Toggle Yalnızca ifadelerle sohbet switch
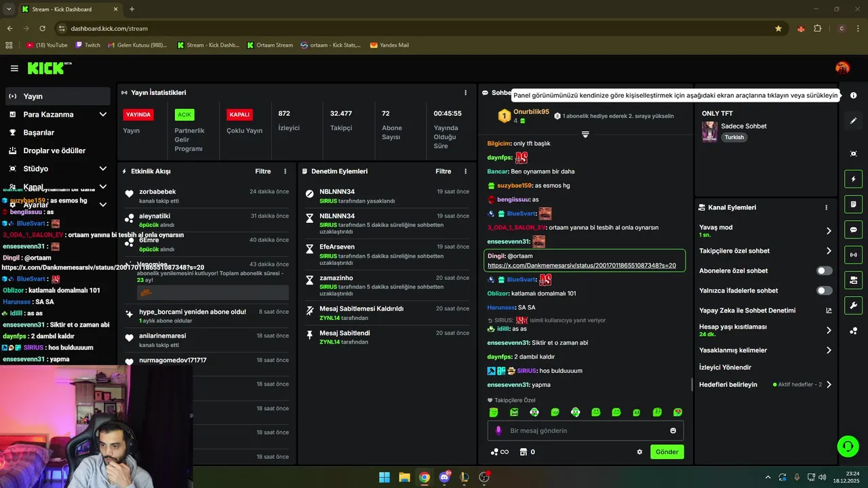This screenshot has width=868, height=488. pos(824,291)
